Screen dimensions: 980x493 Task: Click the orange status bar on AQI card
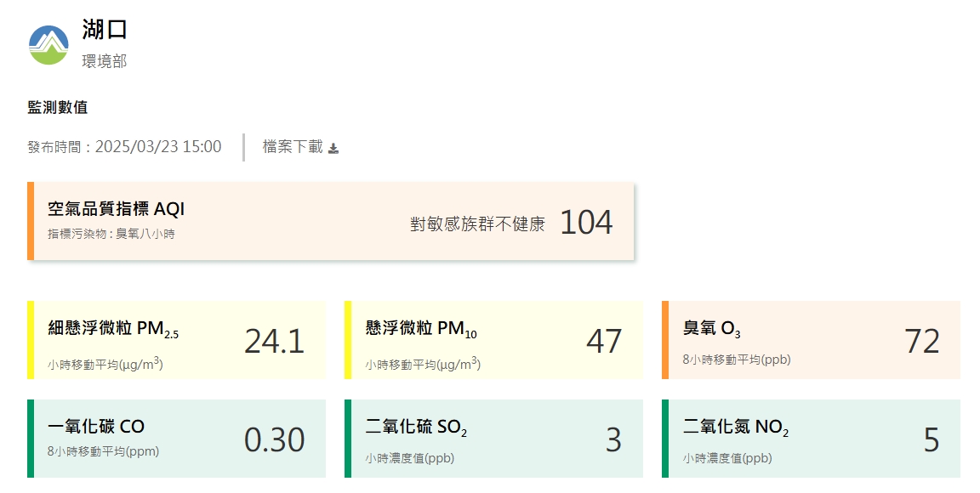[x=31, y=221]
